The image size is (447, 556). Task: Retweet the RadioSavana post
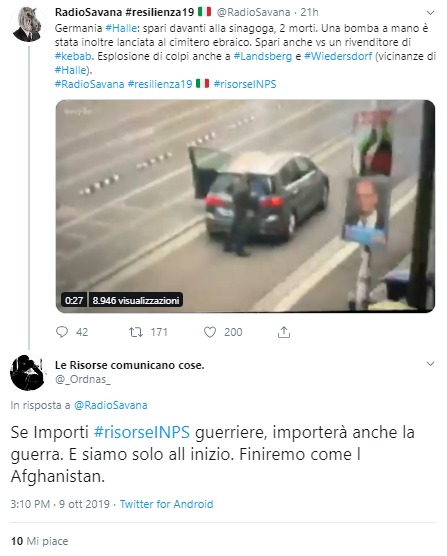135,332
